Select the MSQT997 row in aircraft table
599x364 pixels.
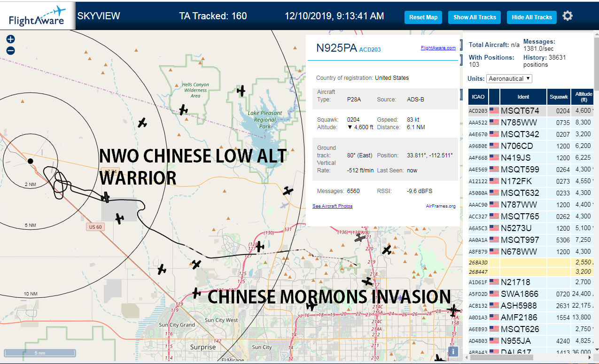[x=531, y=240]
